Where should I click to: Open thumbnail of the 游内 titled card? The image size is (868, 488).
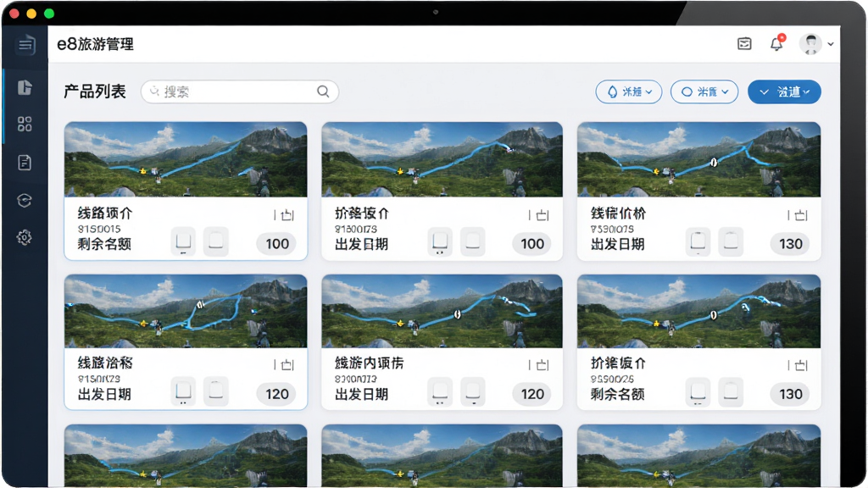tap(442, 312)
